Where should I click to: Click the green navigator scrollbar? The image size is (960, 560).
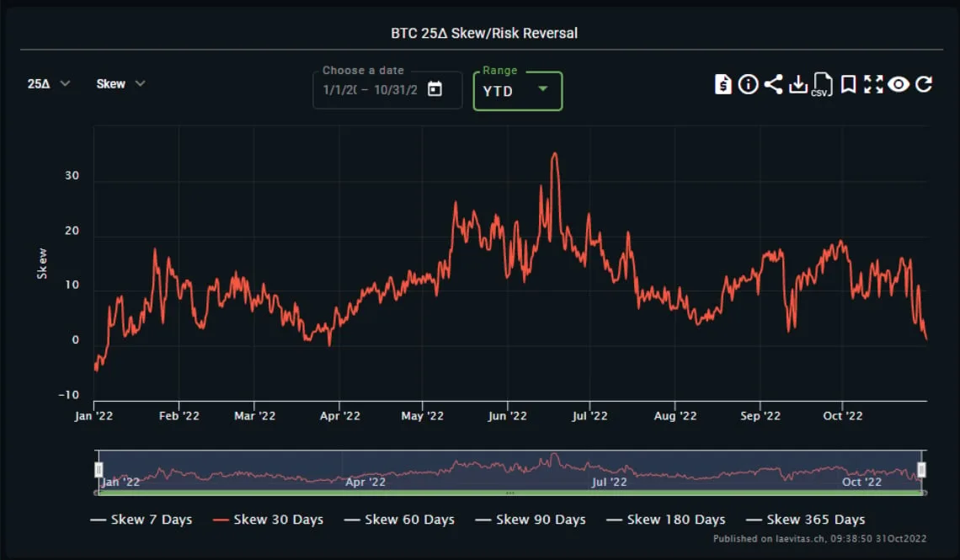[x=510, y=493]
